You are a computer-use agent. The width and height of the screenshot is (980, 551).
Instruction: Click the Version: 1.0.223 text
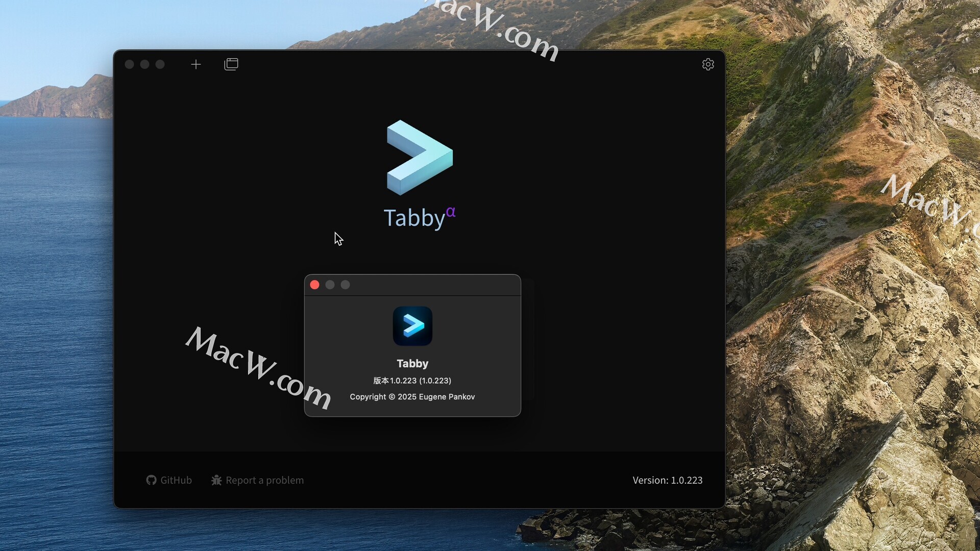(x=668, y=480)
